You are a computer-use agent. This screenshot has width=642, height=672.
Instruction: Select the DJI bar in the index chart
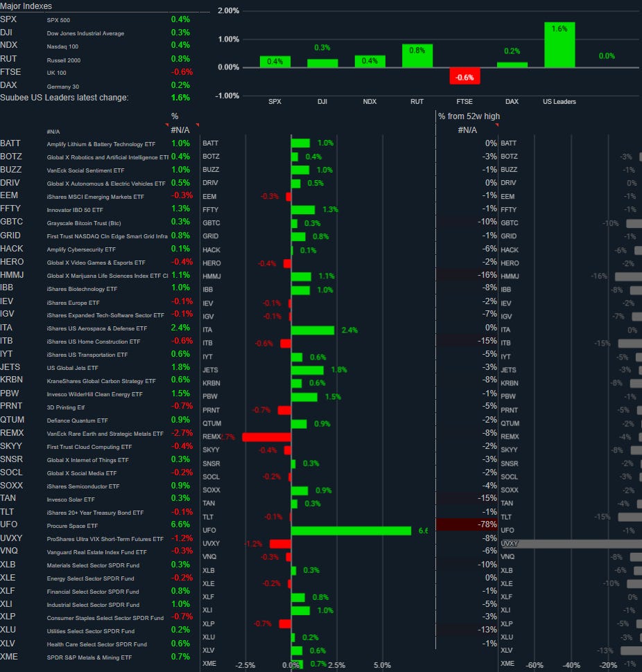(322, 64)
